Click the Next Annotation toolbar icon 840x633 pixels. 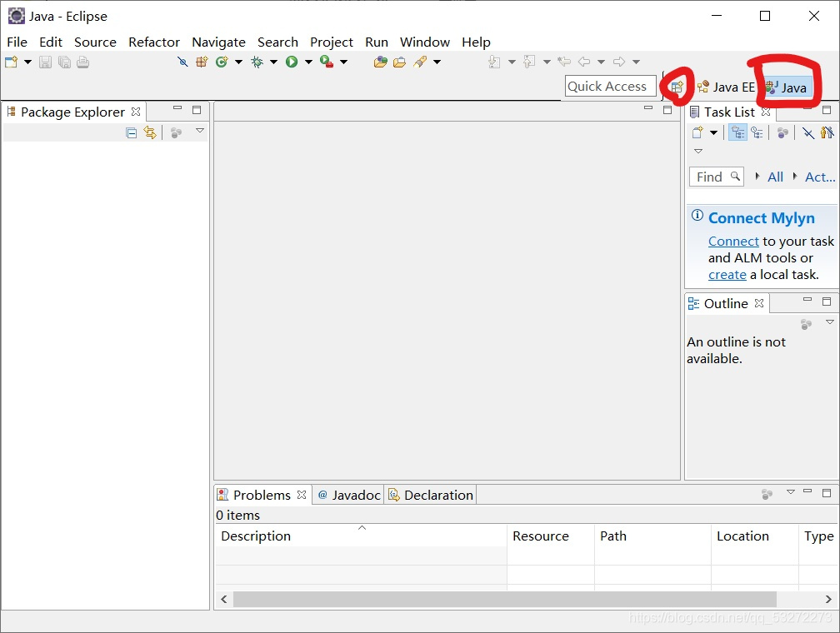pos(494,62)
